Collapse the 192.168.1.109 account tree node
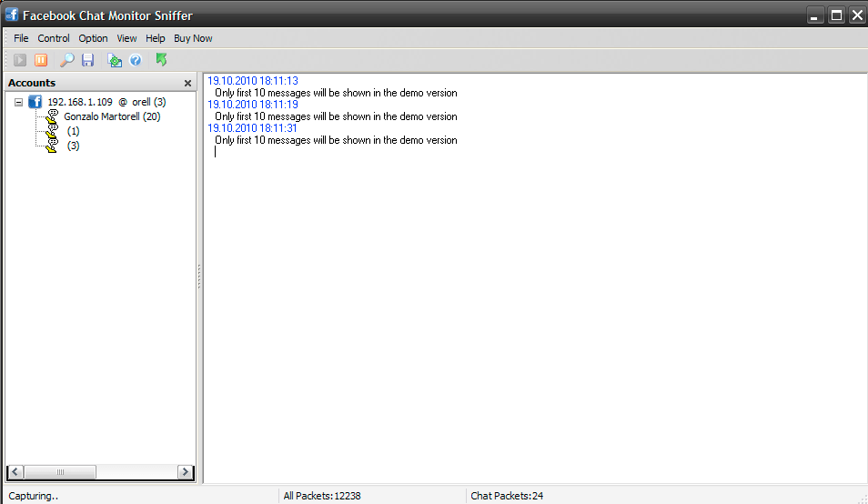868x504 pixels. click(x=19, y=102)
